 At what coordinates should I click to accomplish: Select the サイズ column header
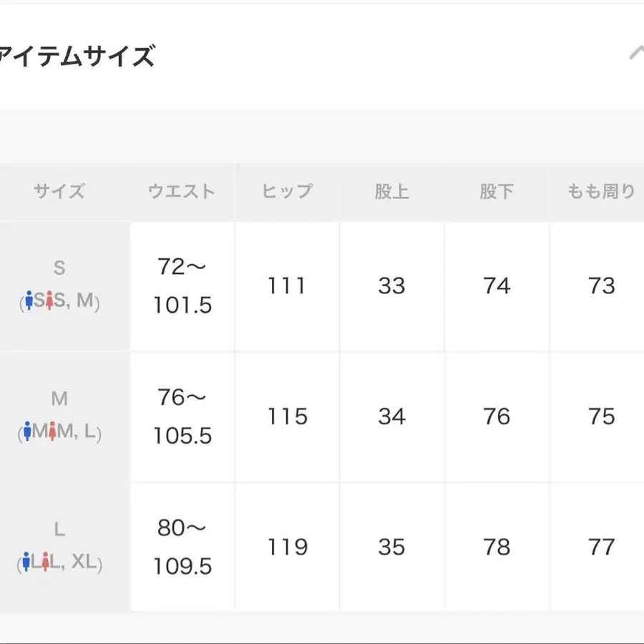click(x=59, y=191)
